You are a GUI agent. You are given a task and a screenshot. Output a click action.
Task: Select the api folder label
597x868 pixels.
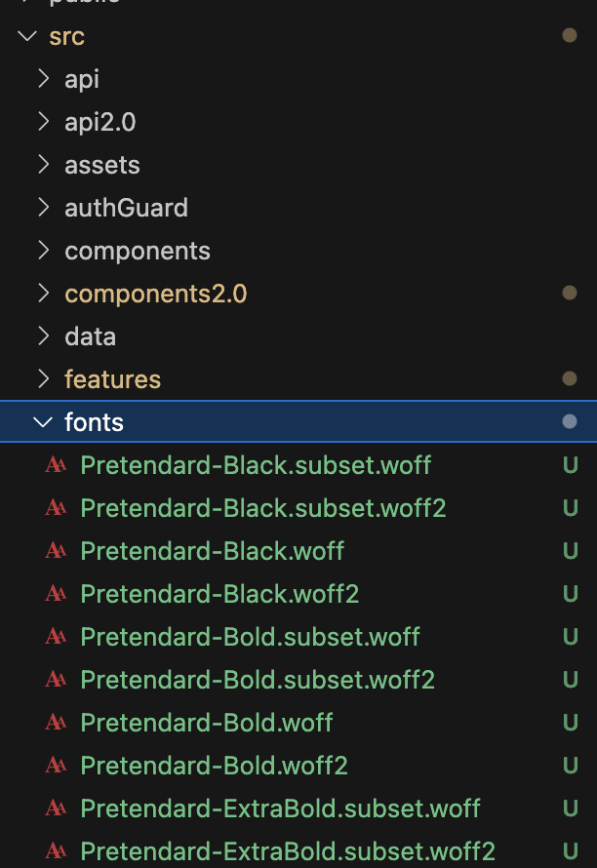(x=82, y=79)
